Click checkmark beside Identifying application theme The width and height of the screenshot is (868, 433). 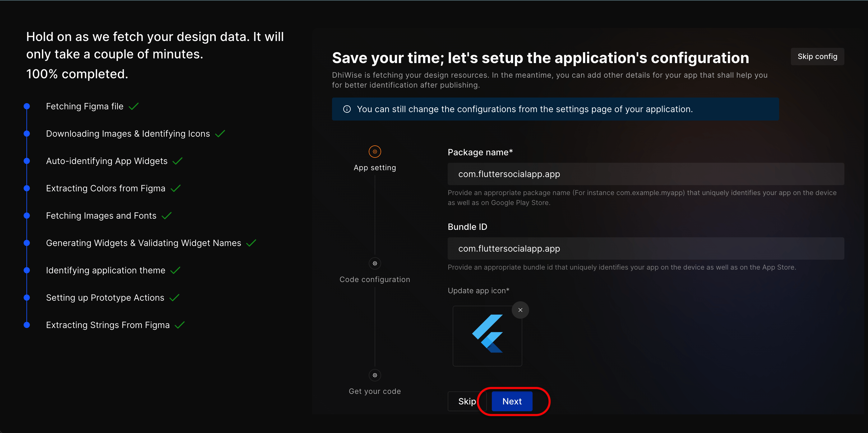[176, 270]
